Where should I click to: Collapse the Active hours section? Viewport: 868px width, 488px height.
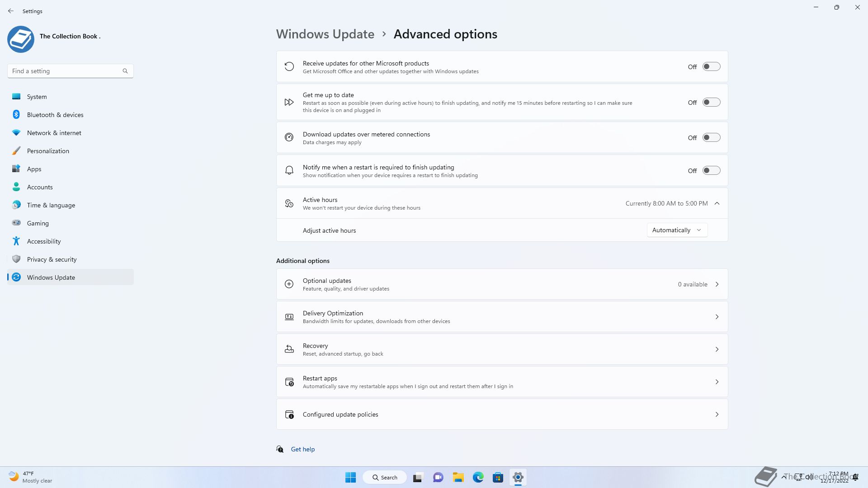(717, 203)
